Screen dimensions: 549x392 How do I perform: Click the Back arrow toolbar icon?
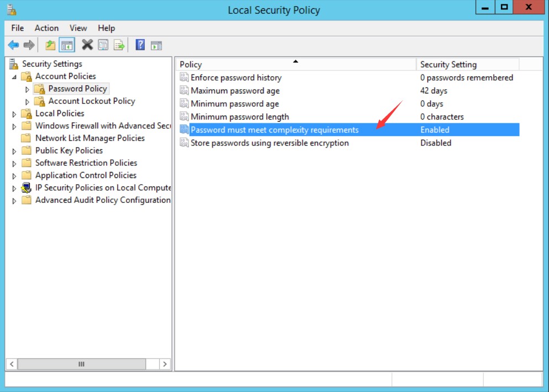(13, 45)
